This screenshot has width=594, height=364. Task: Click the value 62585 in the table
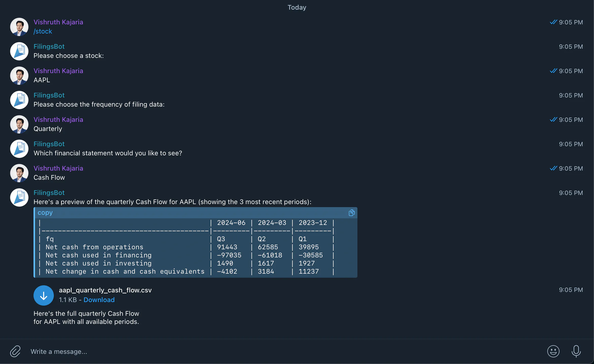pos(268,247)
